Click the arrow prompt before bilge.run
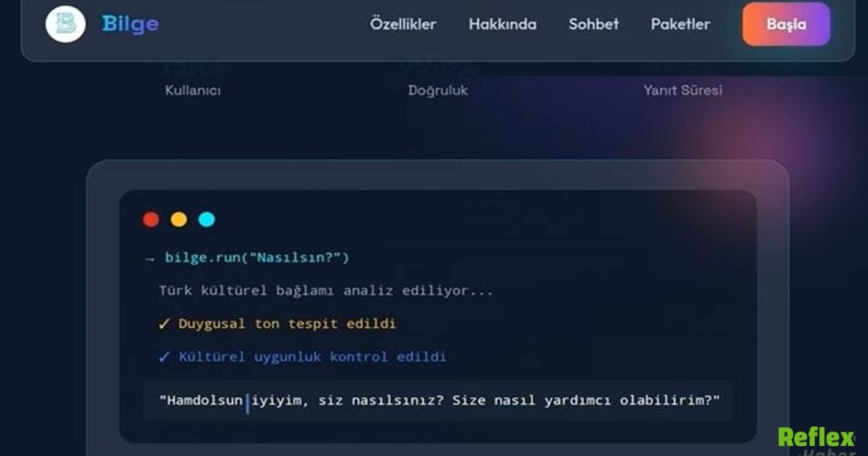Screen dimensions: 868x456 [150, 258]
